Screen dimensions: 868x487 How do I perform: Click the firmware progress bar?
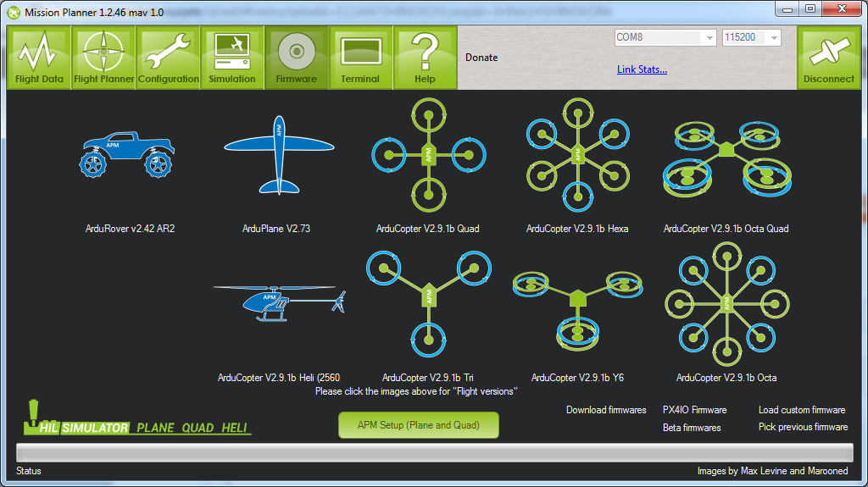click(435, 452)
